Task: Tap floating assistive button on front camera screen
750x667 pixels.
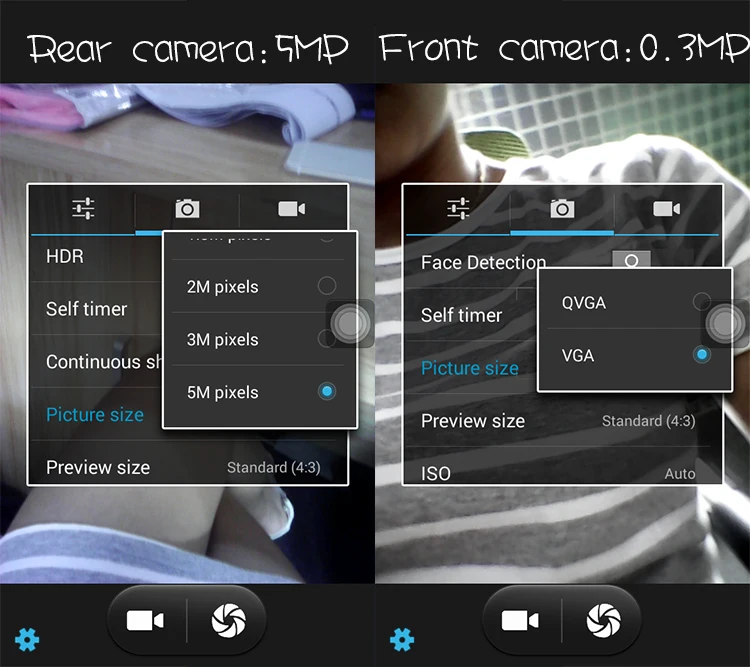Action: point(725,324)
